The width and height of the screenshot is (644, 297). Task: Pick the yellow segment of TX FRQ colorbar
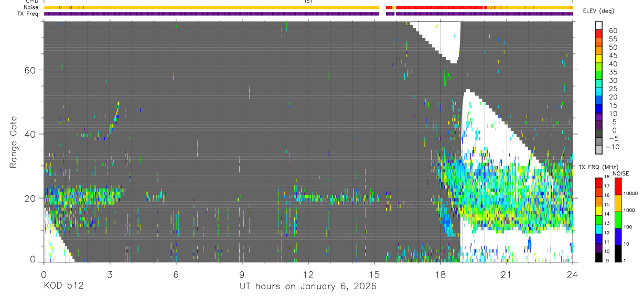click(598, 211)
